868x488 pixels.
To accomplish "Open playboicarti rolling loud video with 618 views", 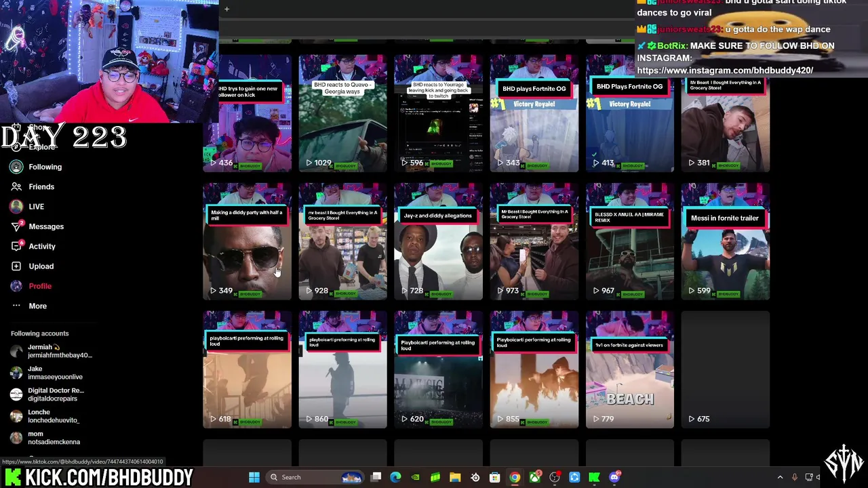I will pos(247,369).
